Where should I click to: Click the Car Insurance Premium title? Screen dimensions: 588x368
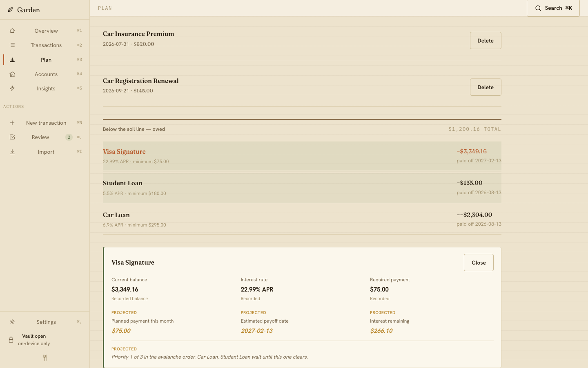138,34
